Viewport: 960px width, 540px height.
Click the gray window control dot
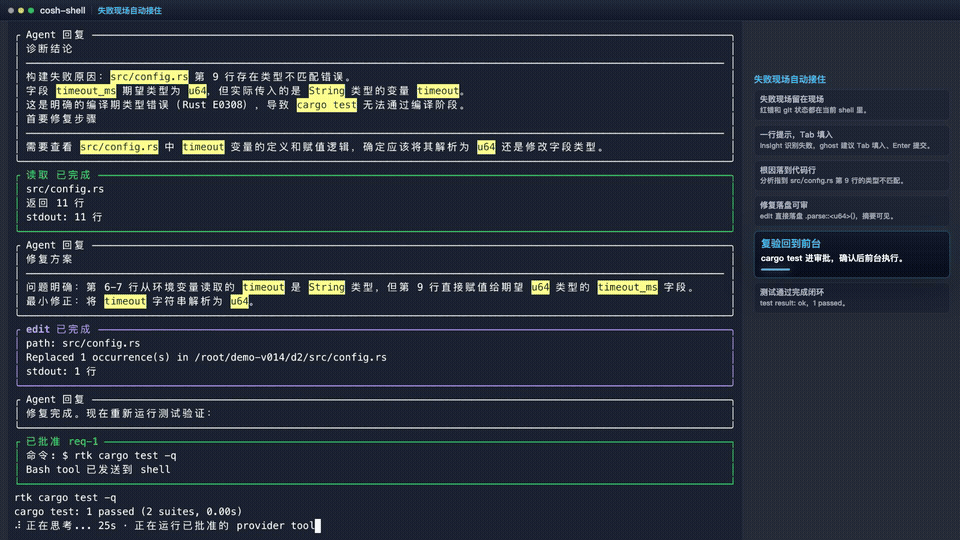[11, 10]
